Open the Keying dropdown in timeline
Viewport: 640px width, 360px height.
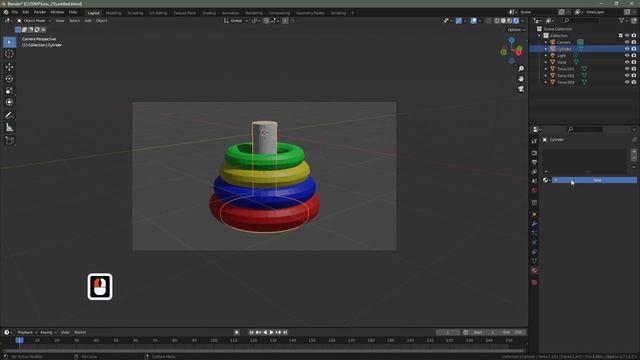click(x=48, y=332)
